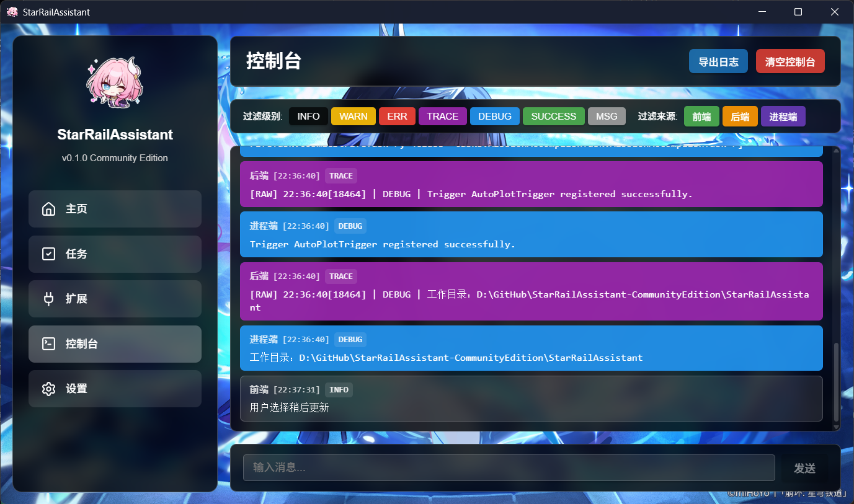Image resolution: width=854 pixels, height=504 pixels.
Task: Click the StarRailAssistant icon in the title bar
Action: click(12, 11)
